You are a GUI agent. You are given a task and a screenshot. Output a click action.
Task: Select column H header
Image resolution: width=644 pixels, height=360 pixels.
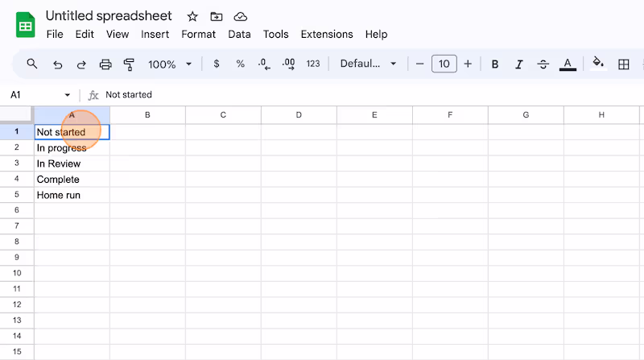point(601,115)
